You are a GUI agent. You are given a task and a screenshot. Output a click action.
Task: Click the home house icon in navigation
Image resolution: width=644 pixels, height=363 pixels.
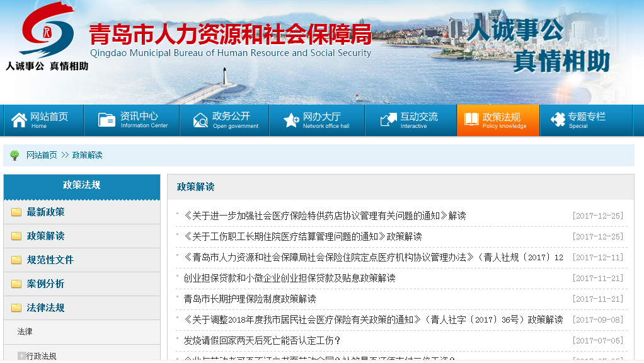click(x=20, y=120)
